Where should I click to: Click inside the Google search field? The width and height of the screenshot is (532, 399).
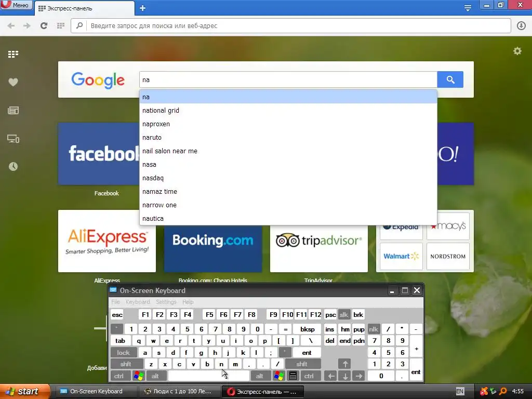(288, 79)
